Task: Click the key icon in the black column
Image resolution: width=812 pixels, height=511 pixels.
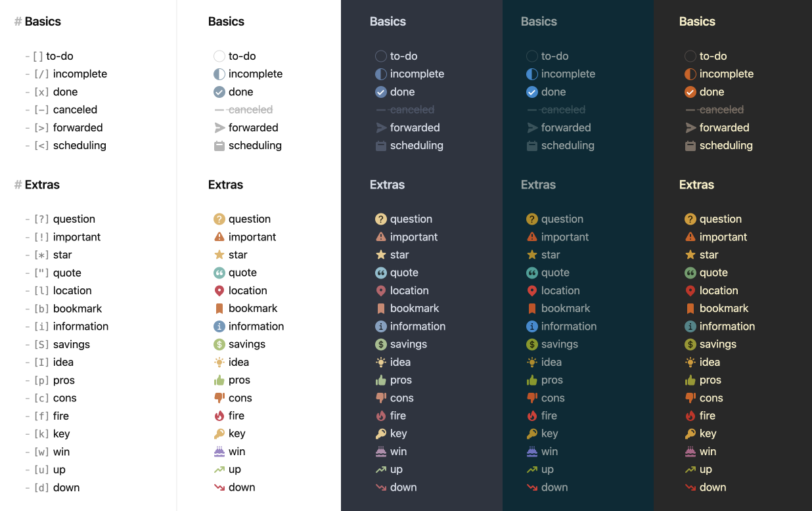Action: click(x=690, y=433)
